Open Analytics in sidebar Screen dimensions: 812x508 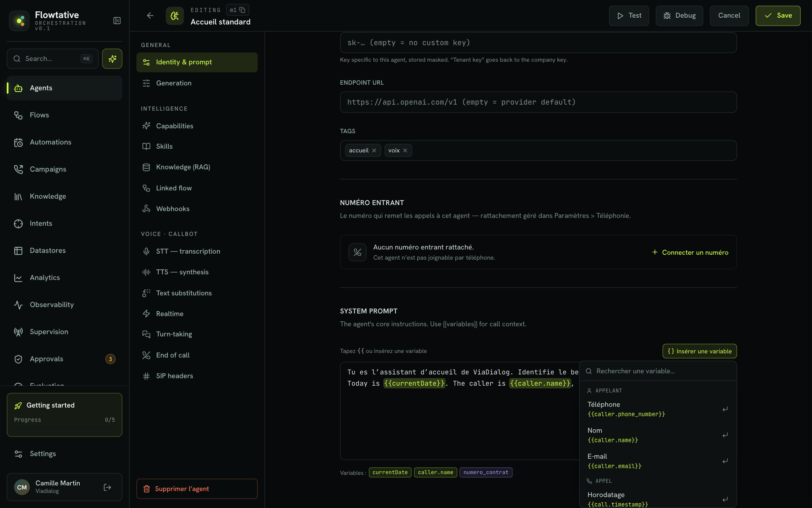pos(65,278)
